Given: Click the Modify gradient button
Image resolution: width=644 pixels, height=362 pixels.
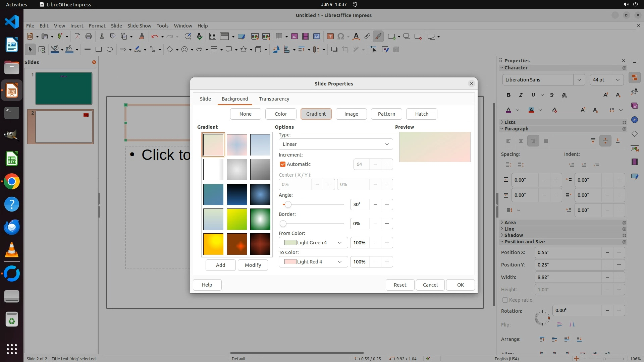Looking at the screenshot, I should (253, 265).
